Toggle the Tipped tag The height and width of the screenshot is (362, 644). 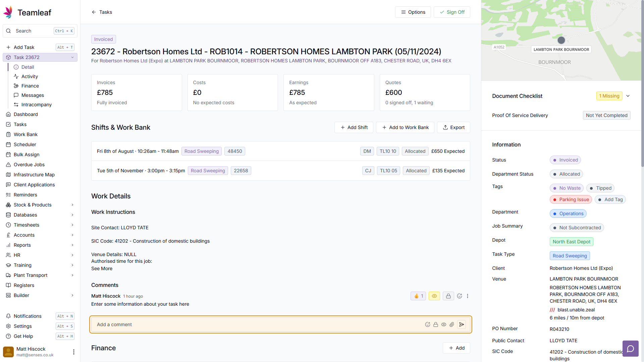pyautogui.click(x=600, y=188)
